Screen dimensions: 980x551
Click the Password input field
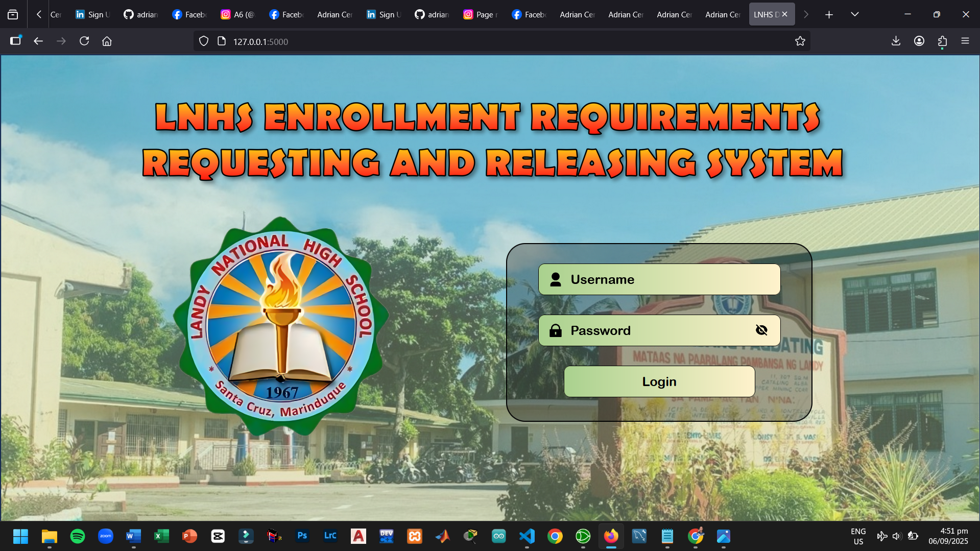tap(659, 330)
